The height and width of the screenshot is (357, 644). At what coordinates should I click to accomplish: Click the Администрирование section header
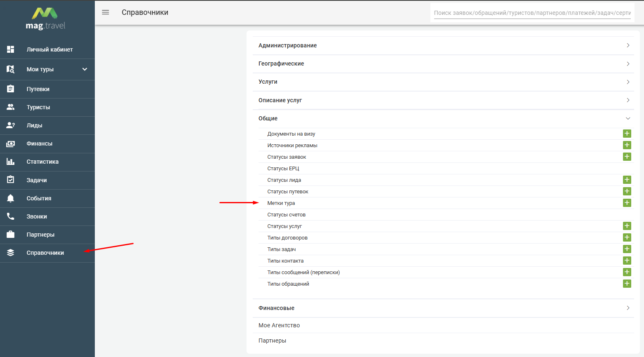(443, 45)
